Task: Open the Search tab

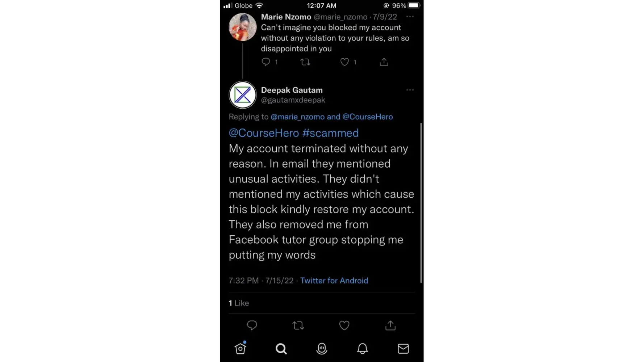Action: click(281, 349)
